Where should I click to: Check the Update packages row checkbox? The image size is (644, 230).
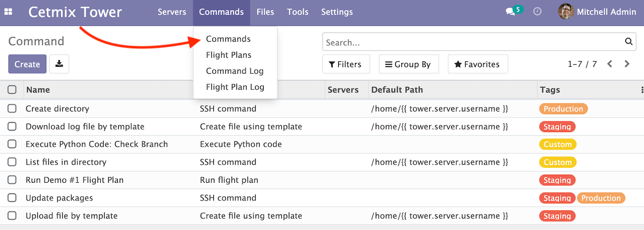[x=12, y=198]
